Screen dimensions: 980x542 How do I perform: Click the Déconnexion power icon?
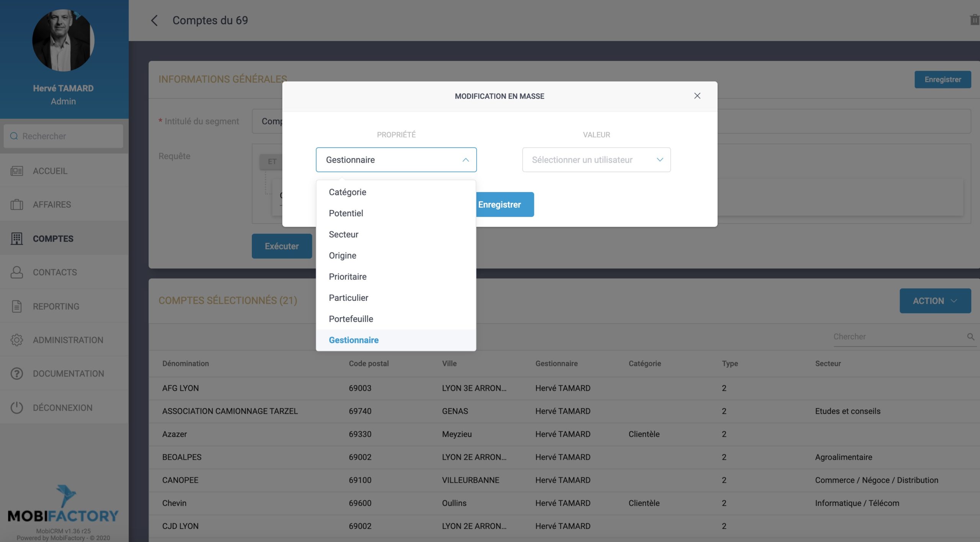coord(16,408)
